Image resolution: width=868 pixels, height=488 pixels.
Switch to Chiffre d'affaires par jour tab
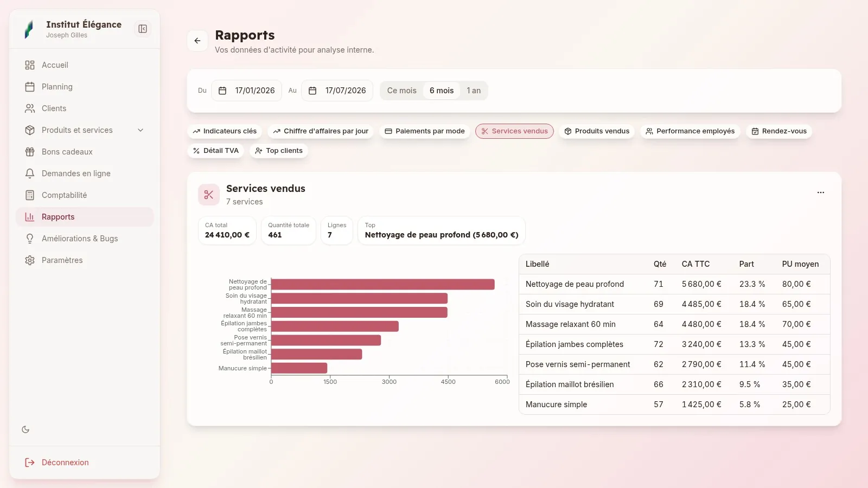(x=321, y=131)
